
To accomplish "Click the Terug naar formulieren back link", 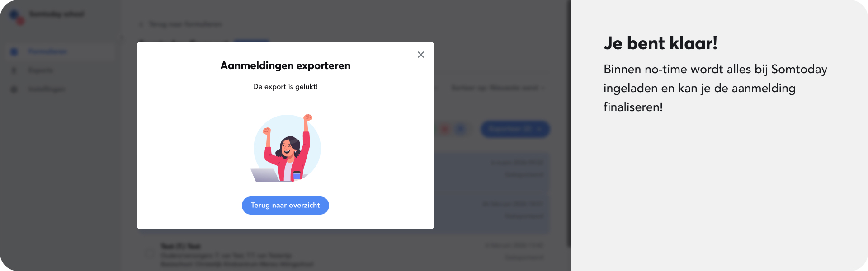I will pos(186,24).
